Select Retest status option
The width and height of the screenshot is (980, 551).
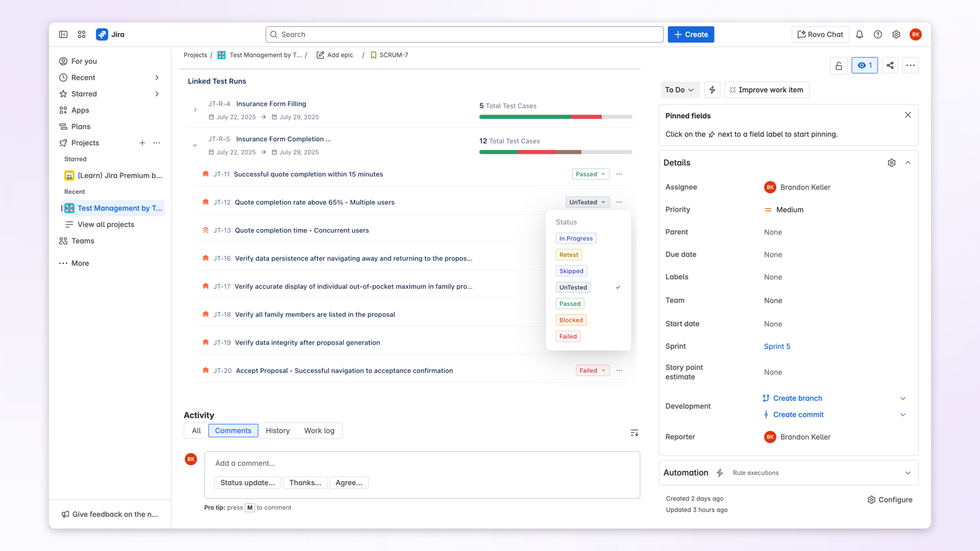pyautogui.click(x=568, y=255)
